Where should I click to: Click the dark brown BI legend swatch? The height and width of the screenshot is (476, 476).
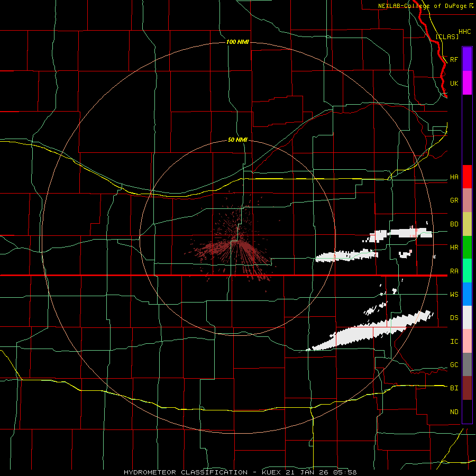point(467,388)
